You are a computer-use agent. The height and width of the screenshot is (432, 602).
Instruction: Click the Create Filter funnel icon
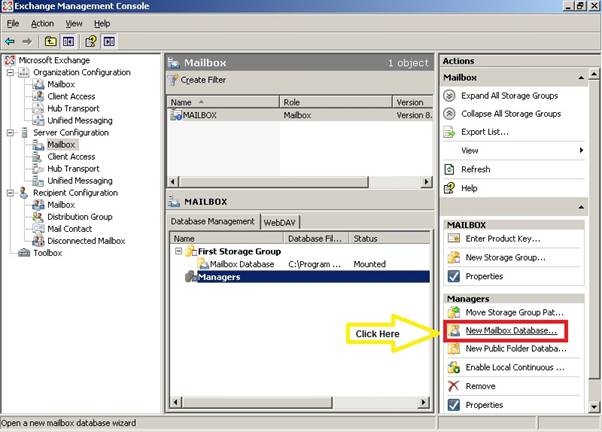[174, 80]
